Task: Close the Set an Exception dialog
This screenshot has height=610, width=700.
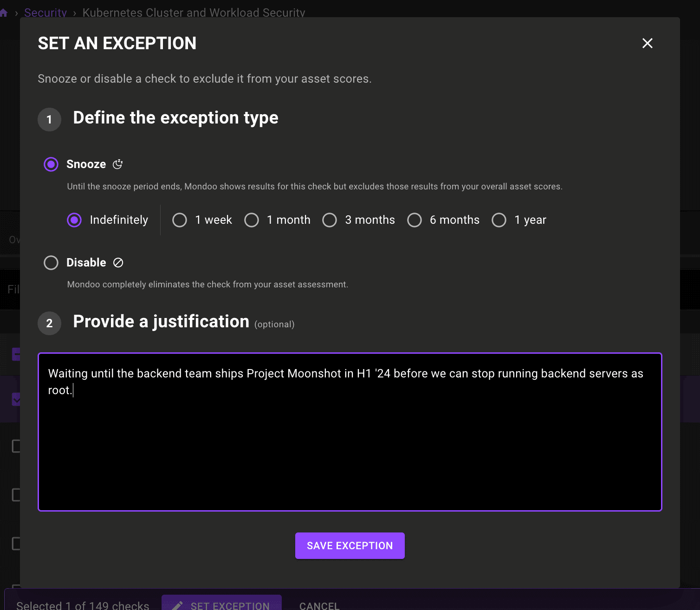Action: click(x=647, y=43)
